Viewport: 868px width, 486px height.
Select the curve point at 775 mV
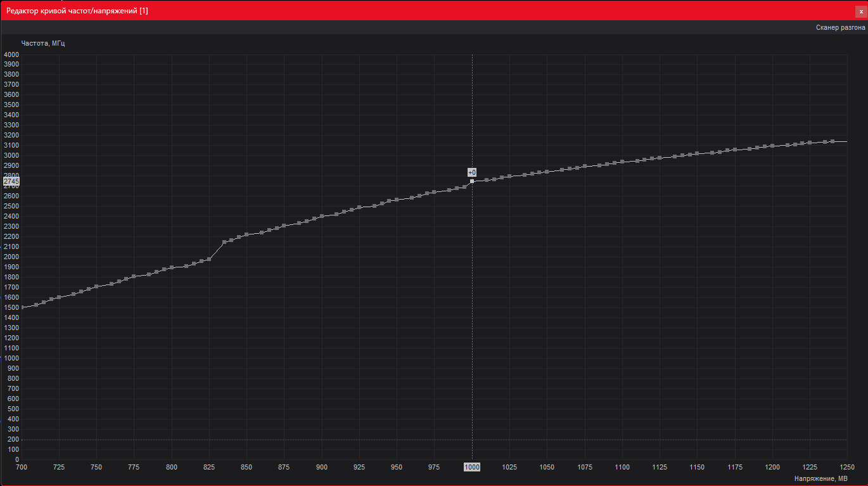pos(134,276)
